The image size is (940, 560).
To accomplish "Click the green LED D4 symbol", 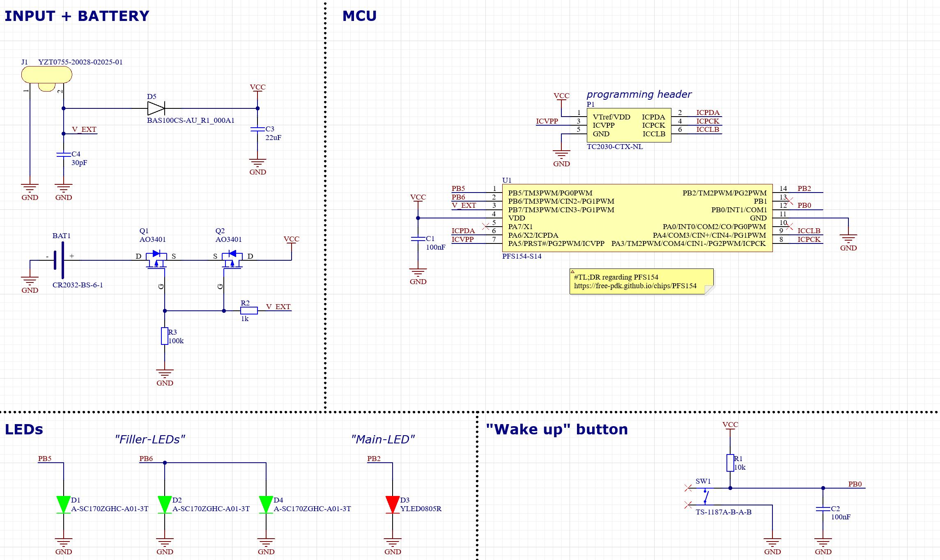I will click(266, 505).
